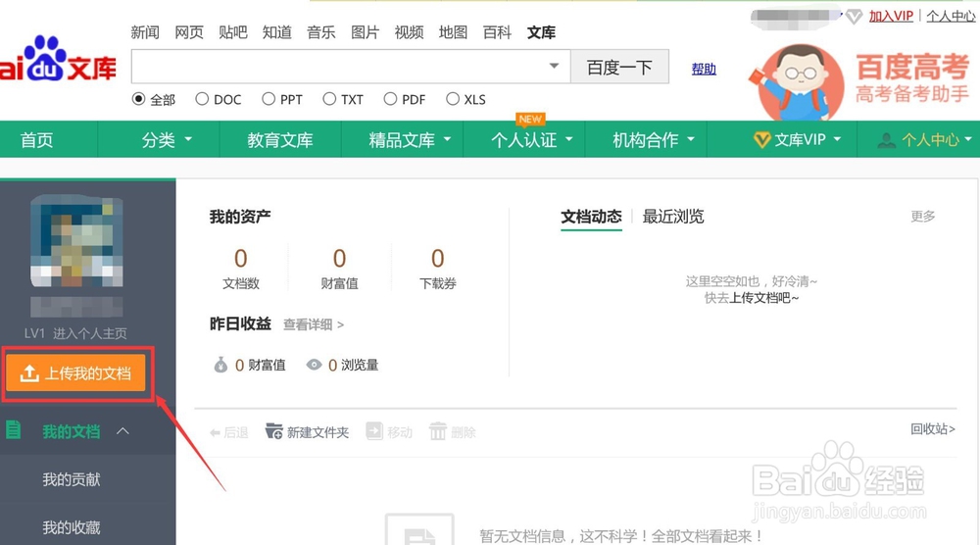Open the 帮助 help link
980x545 pixels.
(x=704, y=69)
